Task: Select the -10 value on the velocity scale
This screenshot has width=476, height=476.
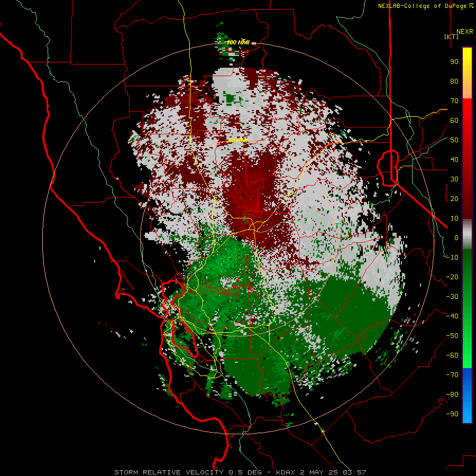Action: click(x=452, y=258)
